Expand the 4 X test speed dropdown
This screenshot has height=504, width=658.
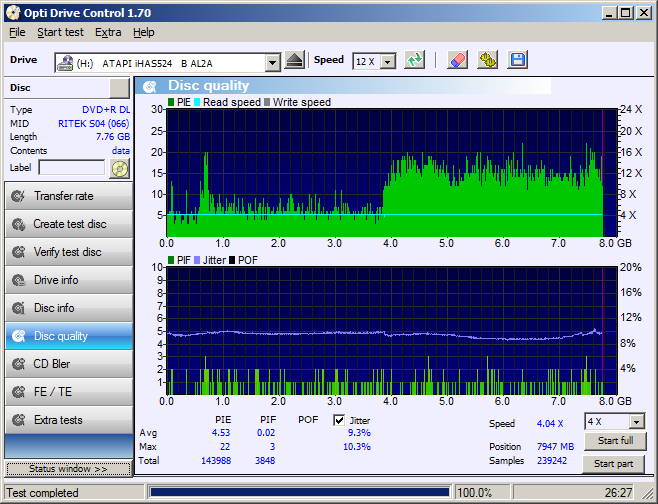pyautogui.click(x=637, y=422)
